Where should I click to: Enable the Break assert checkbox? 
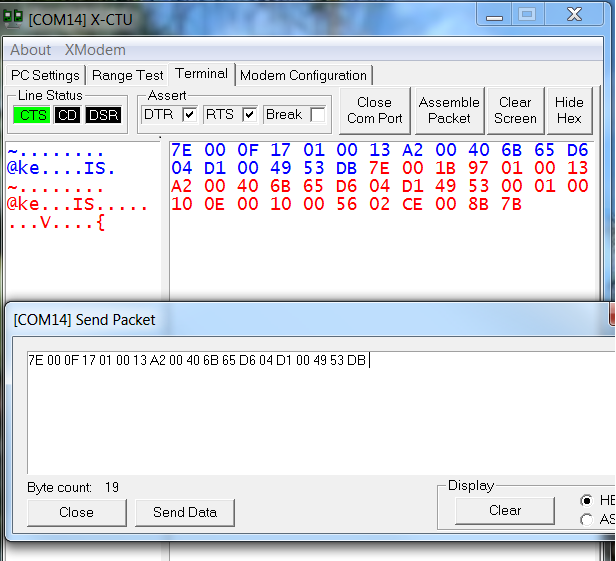coord(317,115)
